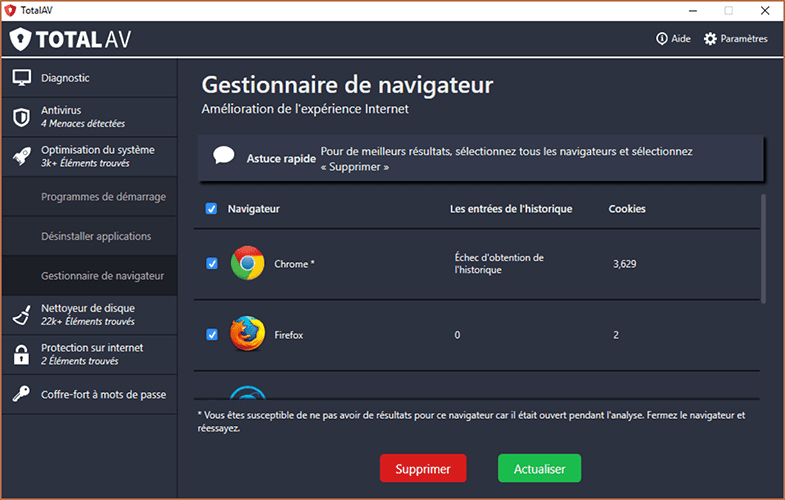Viewport: 785px width, 500px height.
Task: Select Programmes de démarrage
Action: pos(90,197)
